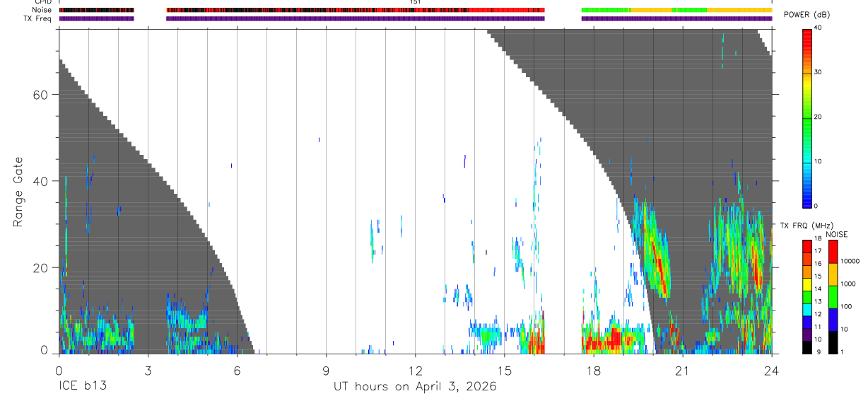Viewport: 868px width, 401px height.
Task: Click the purple TX Freq strip between 4 and 16 UT
Action: (356, 18)
